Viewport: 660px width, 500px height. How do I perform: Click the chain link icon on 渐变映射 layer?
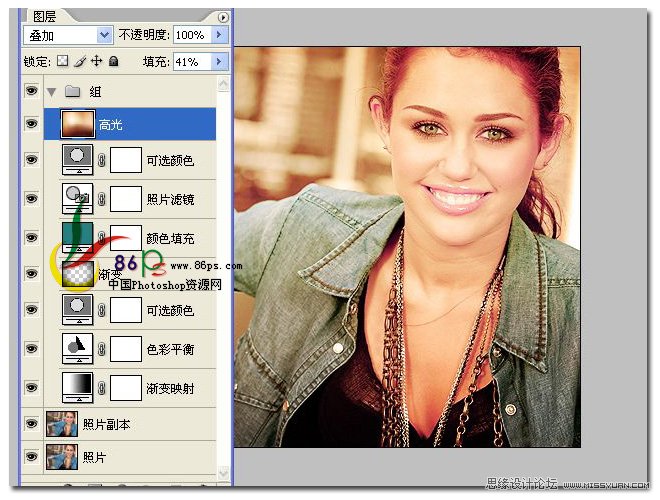point(101,388)
